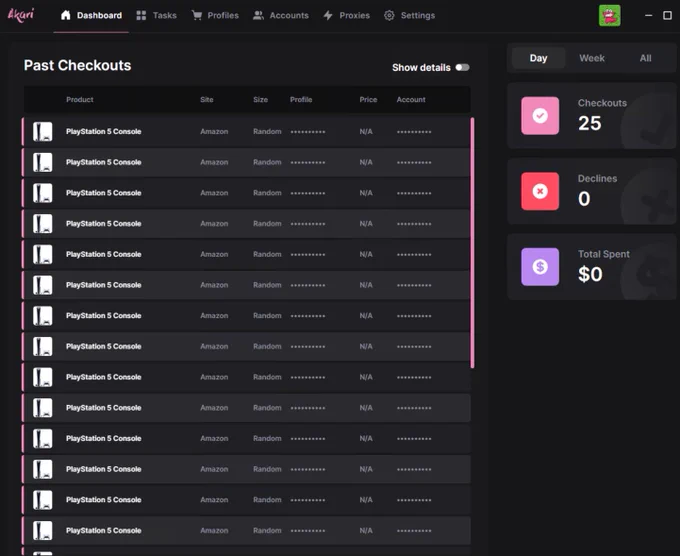Open the user avatar menu
Screen dimensions: 680x556
[x=610, y=16]
